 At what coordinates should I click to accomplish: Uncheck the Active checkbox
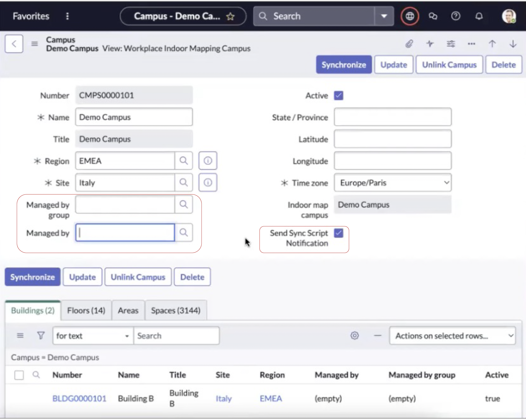339,95
